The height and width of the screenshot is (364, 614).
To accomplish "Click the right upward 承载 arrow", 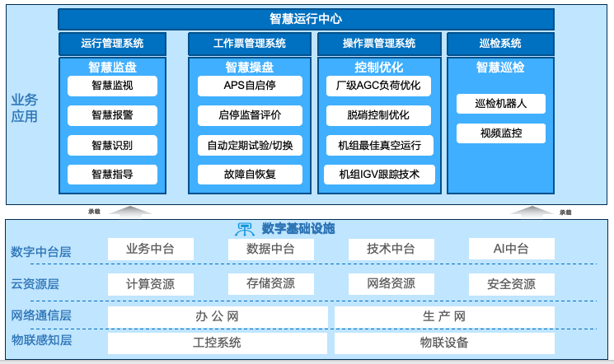I will point(532,212).
